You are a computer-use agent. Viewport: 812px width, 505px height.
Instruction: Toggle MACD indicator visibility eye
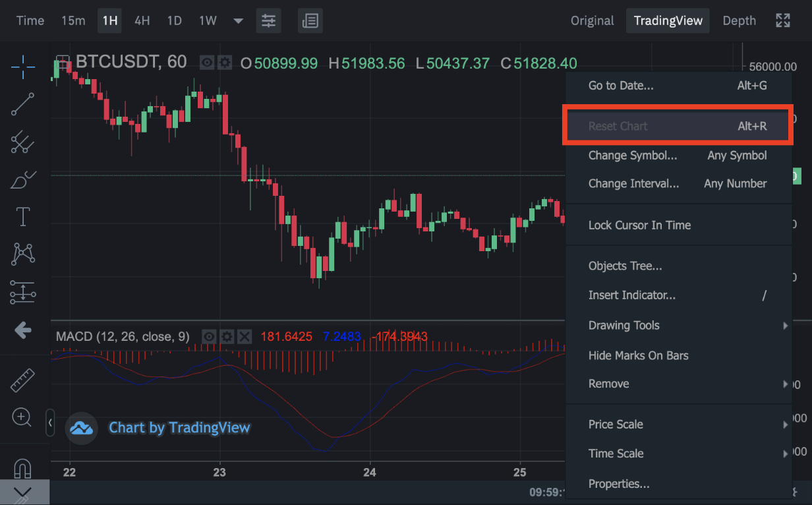[209, 337]
